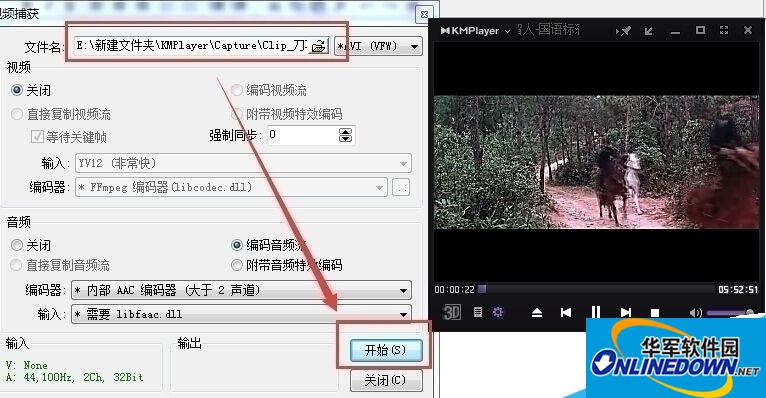Screen dimensions: 766x398
Task: Close the 视频捕获 dialog window
Action: point(425,15)
